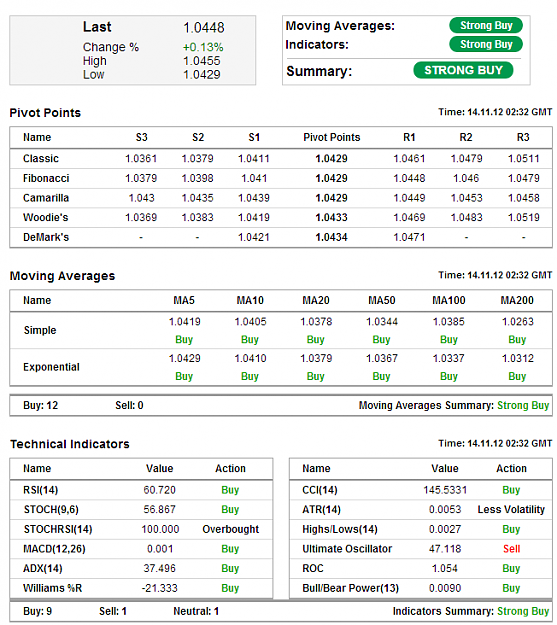
Task: Click Less Volatility action for ATR(14)
Action: (511, 510)
